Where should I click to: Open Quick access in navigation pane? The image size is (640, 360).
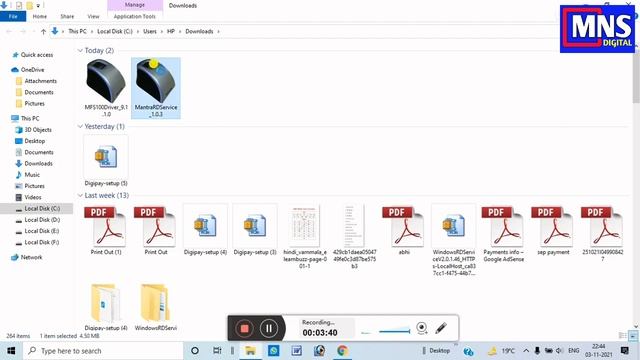37,55
